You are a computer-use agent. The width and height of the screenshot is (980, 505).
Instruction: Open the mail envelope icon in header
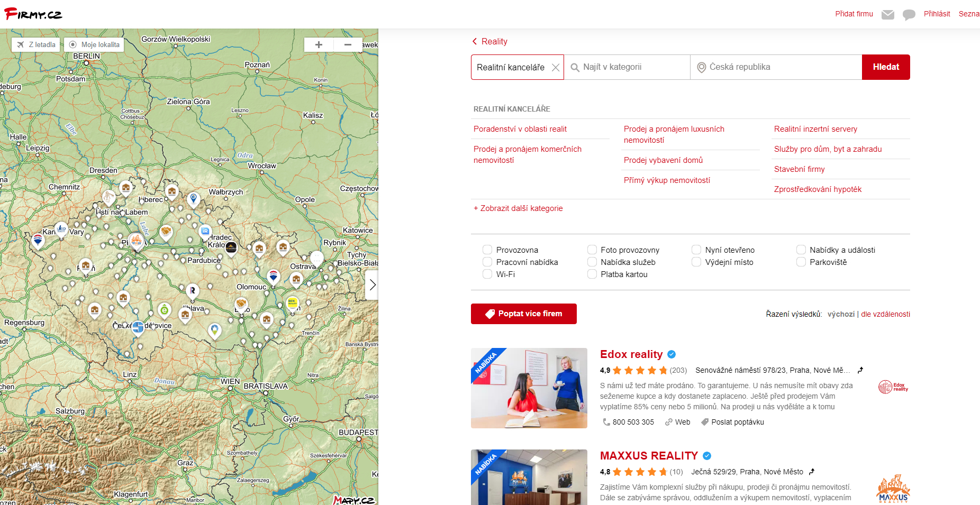(888, 15)
